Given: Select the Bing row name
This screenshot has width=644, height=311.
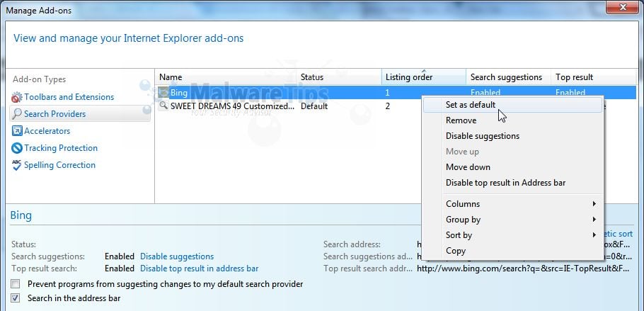Looking at the screenshot, I should tap(178, 93).
